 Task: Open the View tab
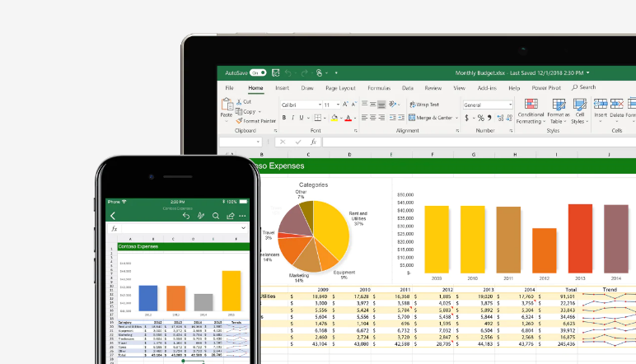click(459, 88)
